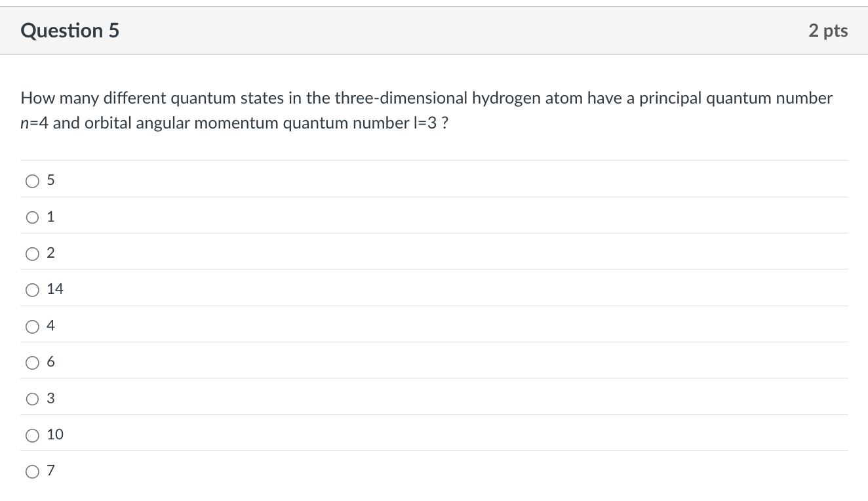Click the answer label text 5
This screenshot has height=501, width=868.
coord(50,181)
